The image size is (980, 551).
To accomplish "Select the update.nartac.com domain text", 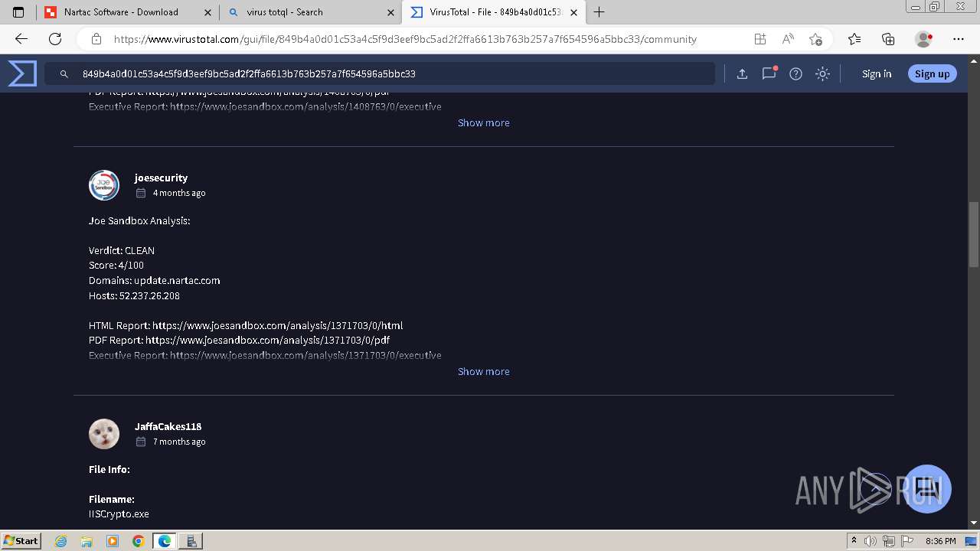I will click(x=177, y=280).
